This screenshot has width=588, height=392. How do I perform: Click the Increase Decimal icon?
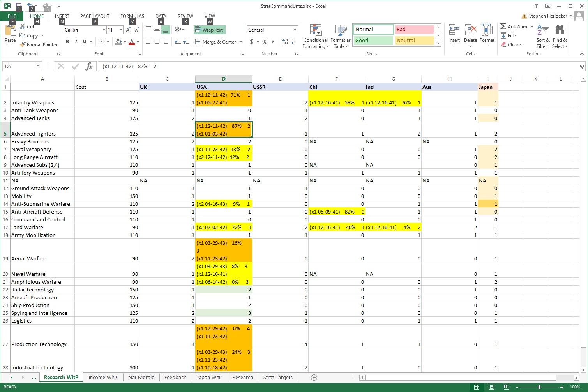(285, 42)
